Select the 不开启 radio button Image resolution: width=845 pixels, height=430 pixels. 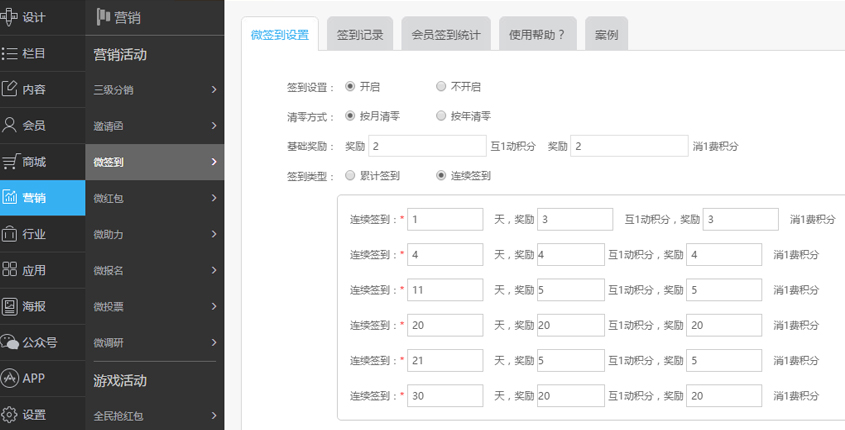(x=441, y=87)
